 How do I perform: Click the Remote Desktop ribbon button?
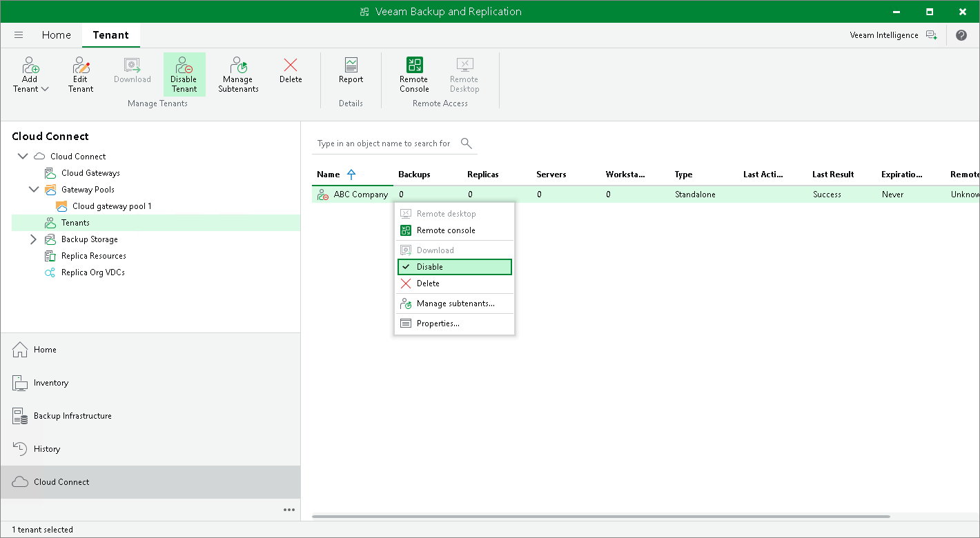[464, 74]
